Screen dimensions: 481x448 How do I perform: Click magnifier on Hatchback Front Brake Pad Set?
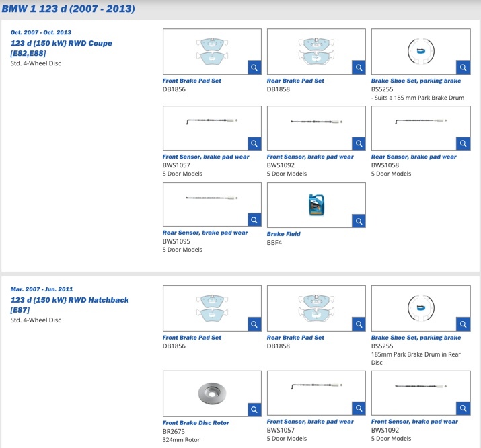[254, 324]
